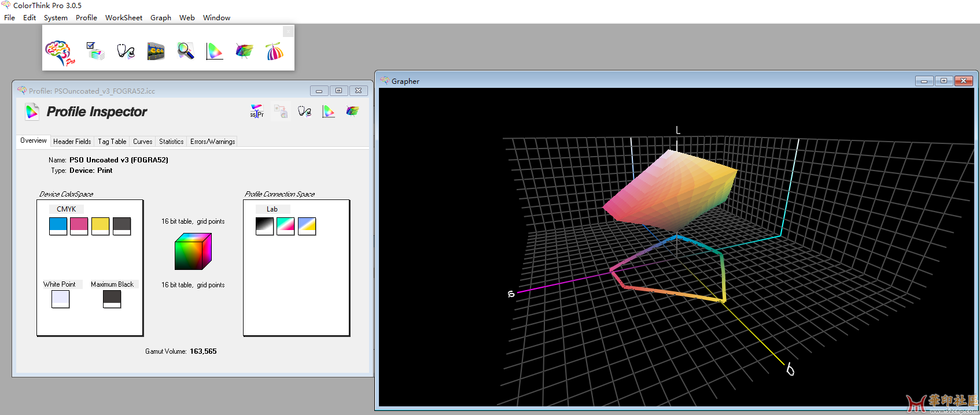980x415 pixels.
Task: Minimize the Grapher window
Action: [924, 81]
